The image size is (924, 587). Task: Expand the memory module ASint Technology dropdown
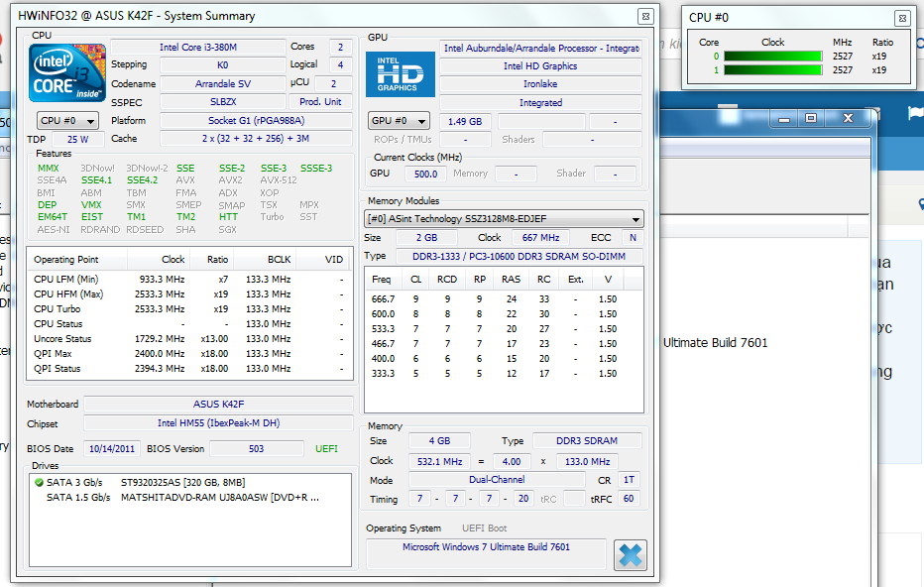click(505, 219)
